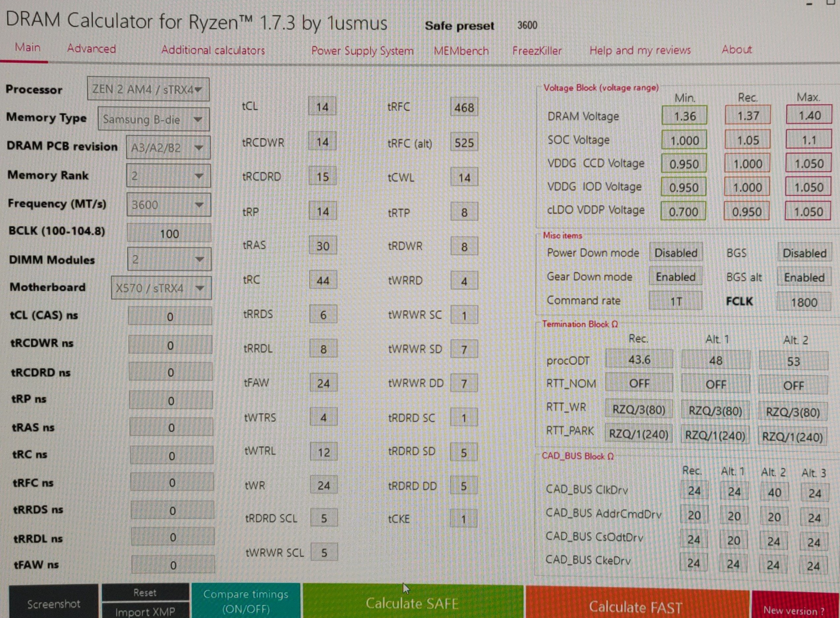
Task: Click procODT Alt. 2 value 53
Action: 793,361
